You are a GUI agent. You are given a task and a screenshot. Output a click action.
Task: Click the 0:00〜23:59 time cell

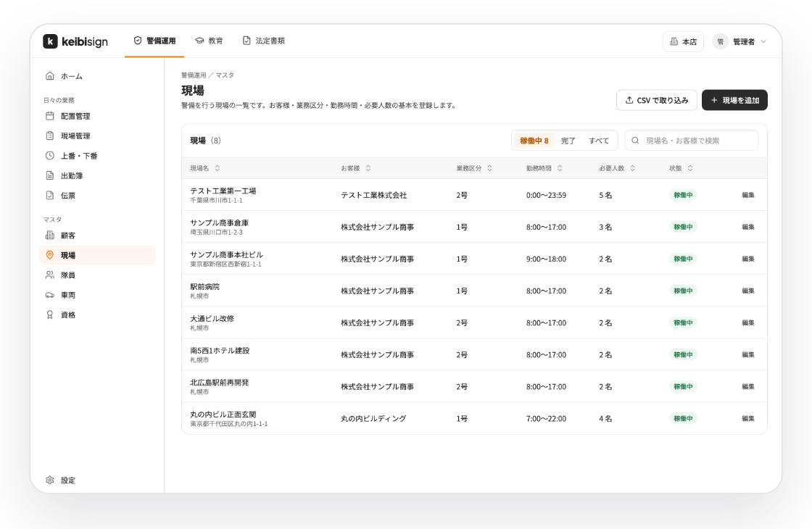point(546,195)
